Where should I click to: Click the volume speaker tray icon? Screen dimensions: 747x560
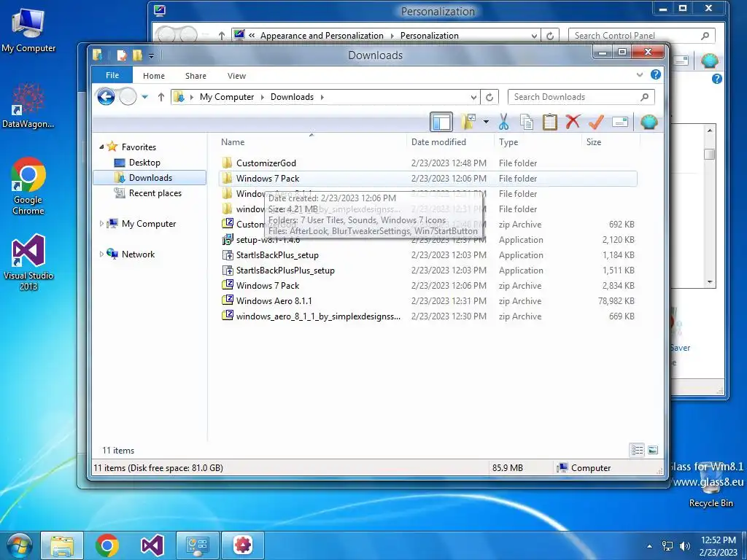pos(684,546)
